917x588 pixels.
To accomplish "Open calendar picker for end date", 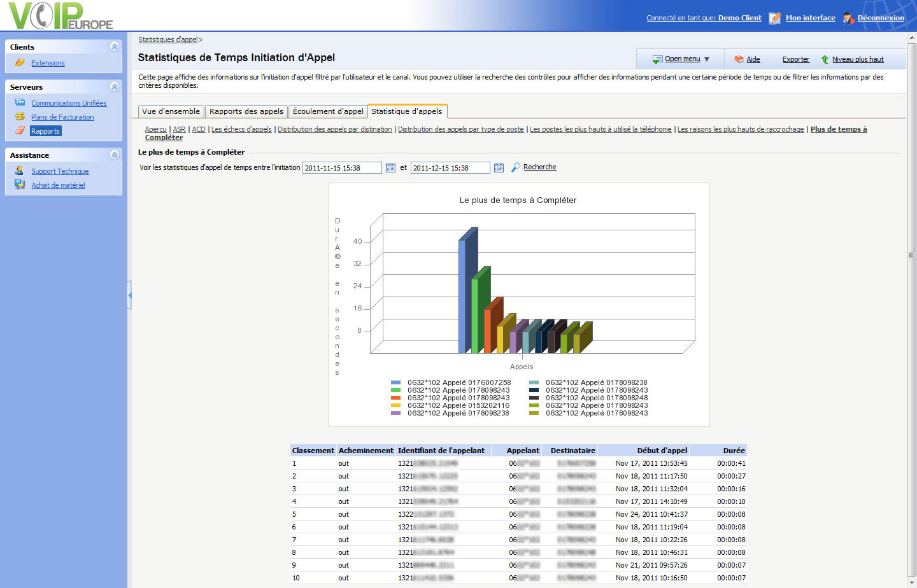I will click(499, 168).
